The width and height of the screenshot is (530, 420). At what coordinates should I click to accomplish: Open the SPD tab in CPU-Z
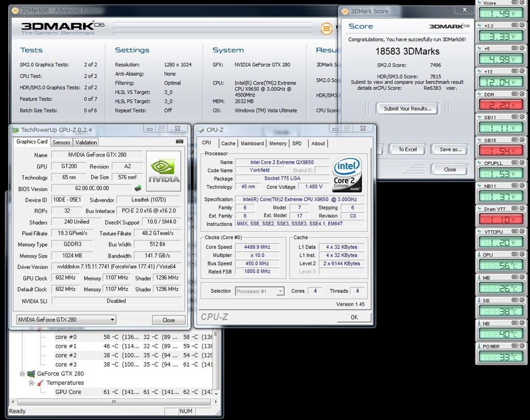click(297, 143)
